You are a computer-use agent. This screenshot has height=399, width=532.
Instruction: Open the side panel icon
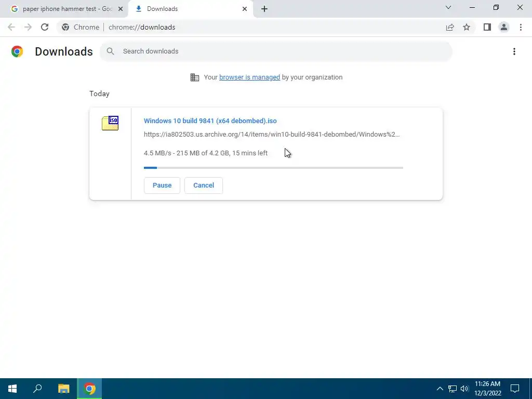[x=487, y=27]
